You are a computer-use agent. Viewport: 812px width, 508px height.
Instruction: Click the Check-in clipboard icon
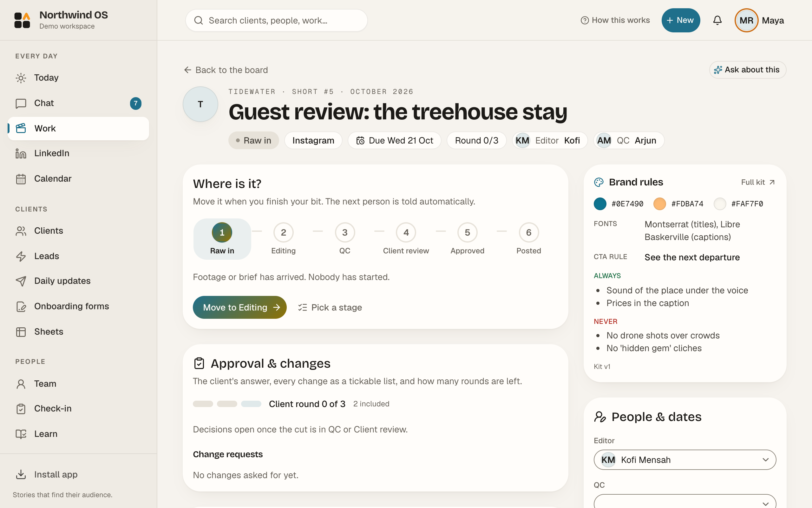tap(21, 409)
